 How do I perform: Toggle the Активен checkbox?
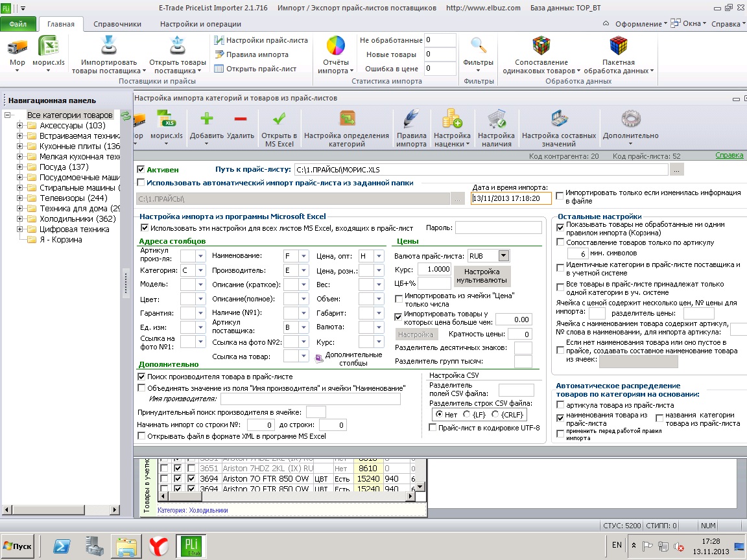coord(141,169)
